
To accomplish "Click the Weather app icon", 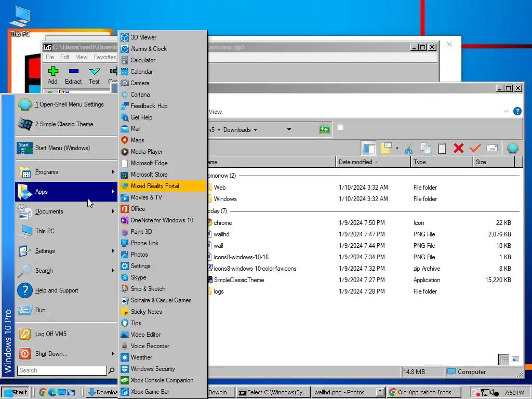I will [125, 357].
